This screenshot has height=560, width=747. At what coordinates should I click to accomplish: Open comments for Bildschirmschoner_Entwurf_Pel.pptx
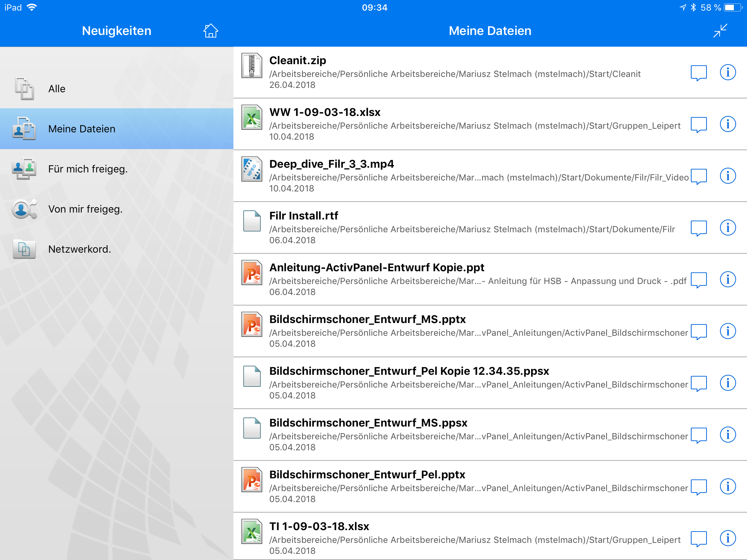[x=698, y=487]
